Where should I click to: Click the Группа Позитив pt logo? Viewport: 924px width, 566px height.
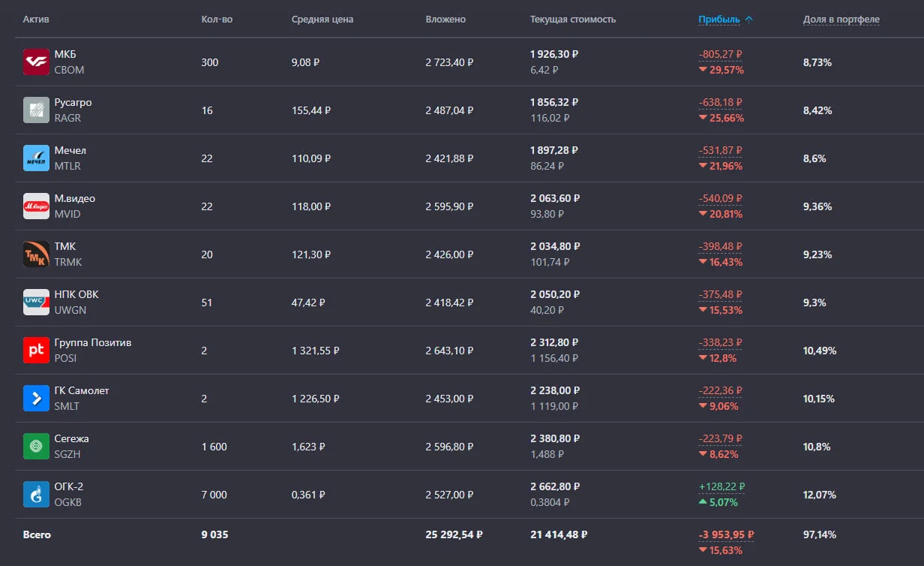click(x=36, y=351)
